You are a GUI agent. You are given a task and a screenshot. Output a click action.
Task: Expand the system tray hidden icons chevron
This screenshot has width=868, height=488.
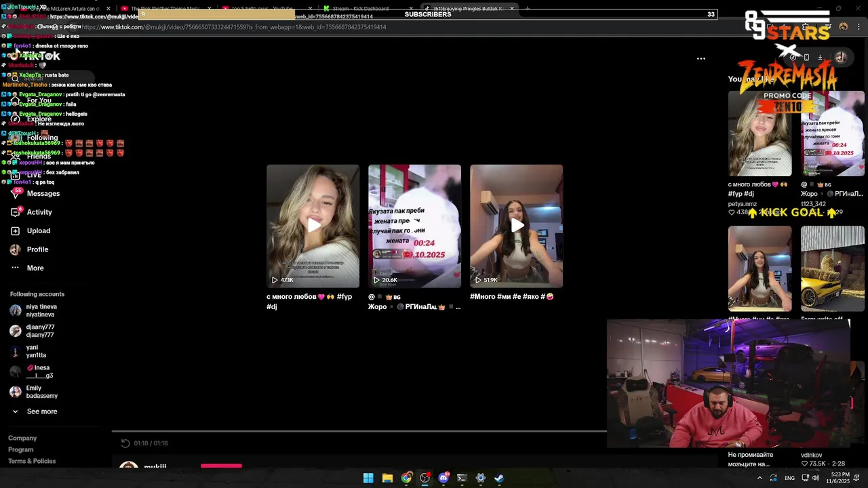[x=759, y=478]
